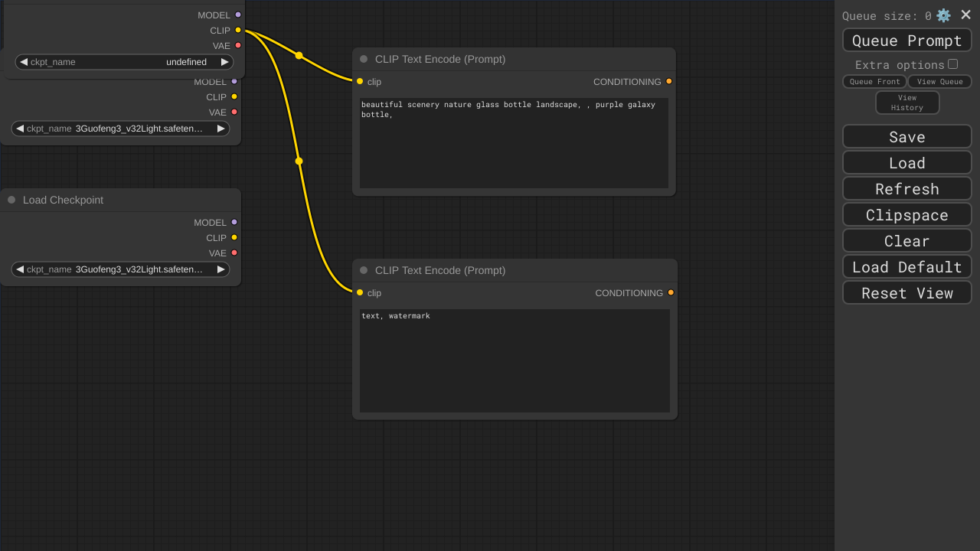980x551 pixels.
Task: Open the View Queue panel
Action: [x=939, y=82]
